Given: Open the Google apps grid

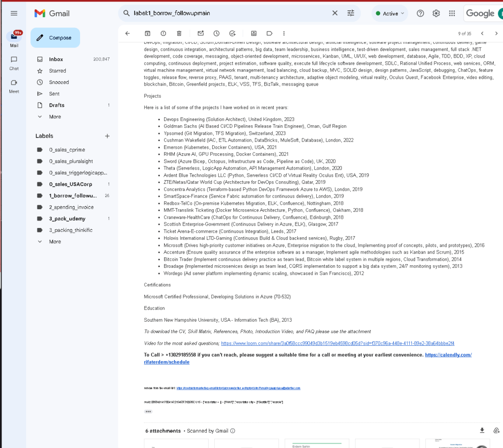Looking at the screenshot, I should point(452,13).
